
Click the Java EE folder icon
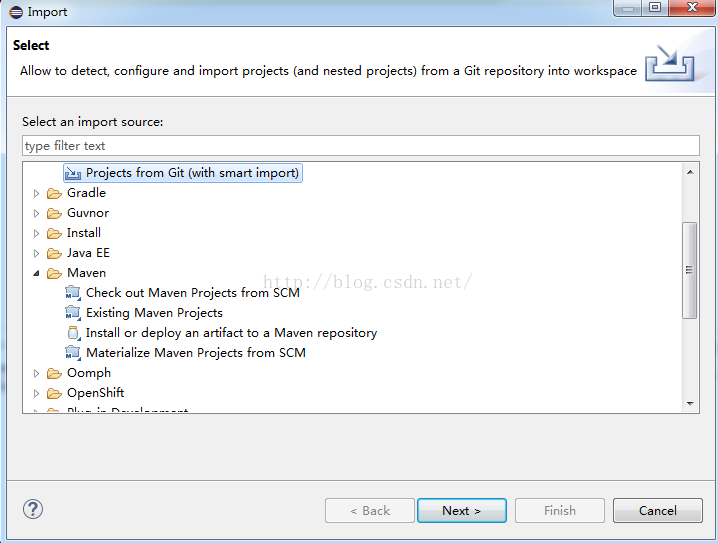(54, 253)
